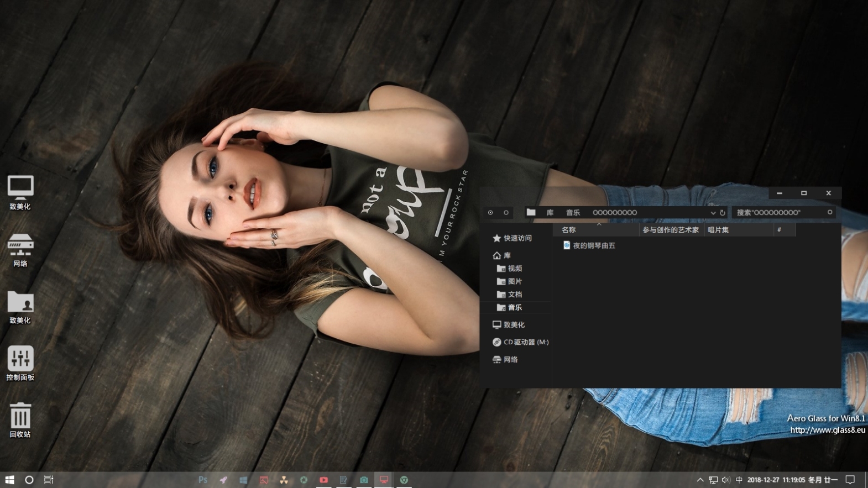Click the Cortana circle search icon
The width and height of the screenshot is (868, 488).
click(29, 480)
